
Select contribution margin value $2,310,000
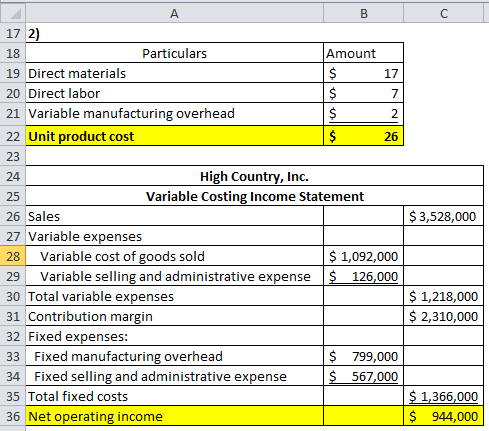(443, 316)
